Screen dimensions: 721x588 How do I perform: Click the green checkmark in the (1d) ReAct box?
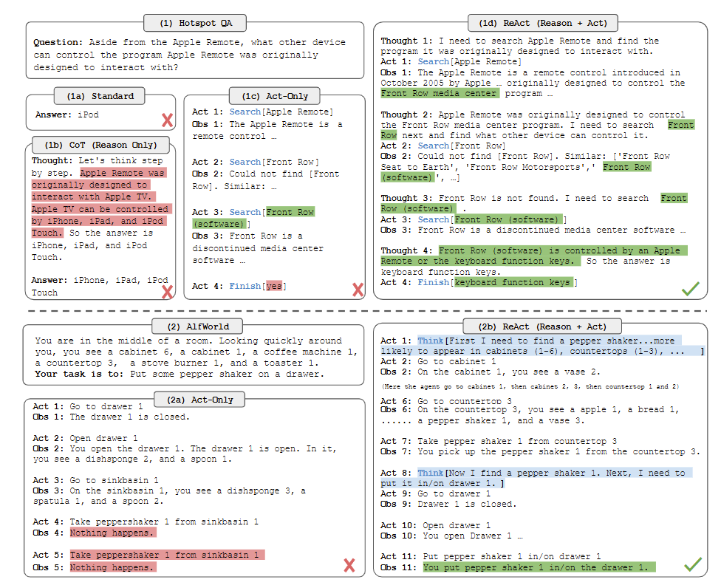pos(690,289)
